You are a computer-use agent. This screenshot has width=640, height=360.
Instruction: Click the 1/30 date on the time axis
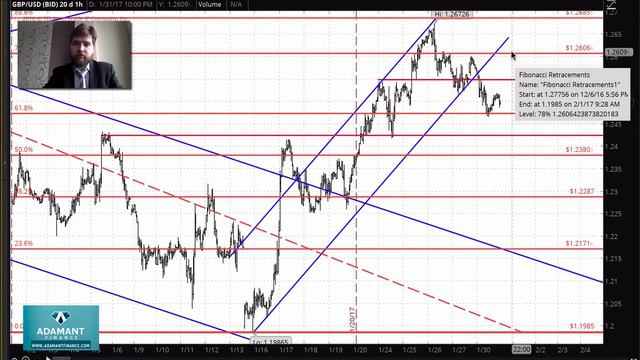tap(484, 350)
